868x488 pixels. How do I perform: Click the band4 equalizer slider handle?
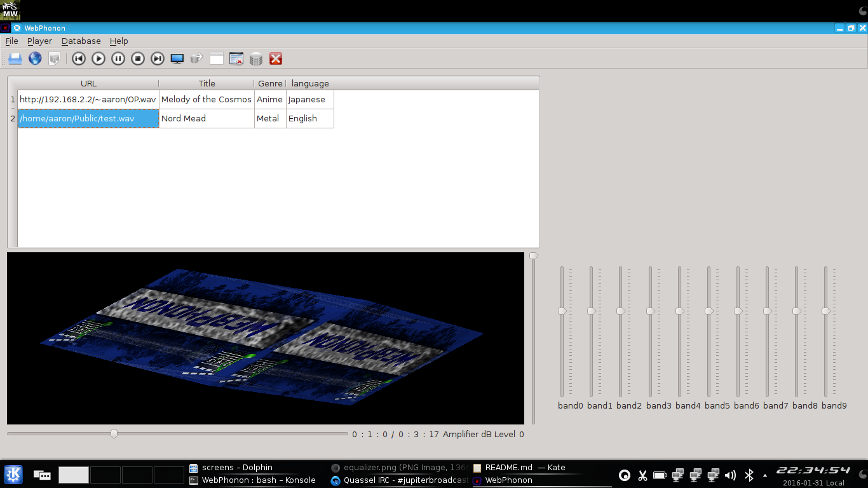click(x=680, y=311)
